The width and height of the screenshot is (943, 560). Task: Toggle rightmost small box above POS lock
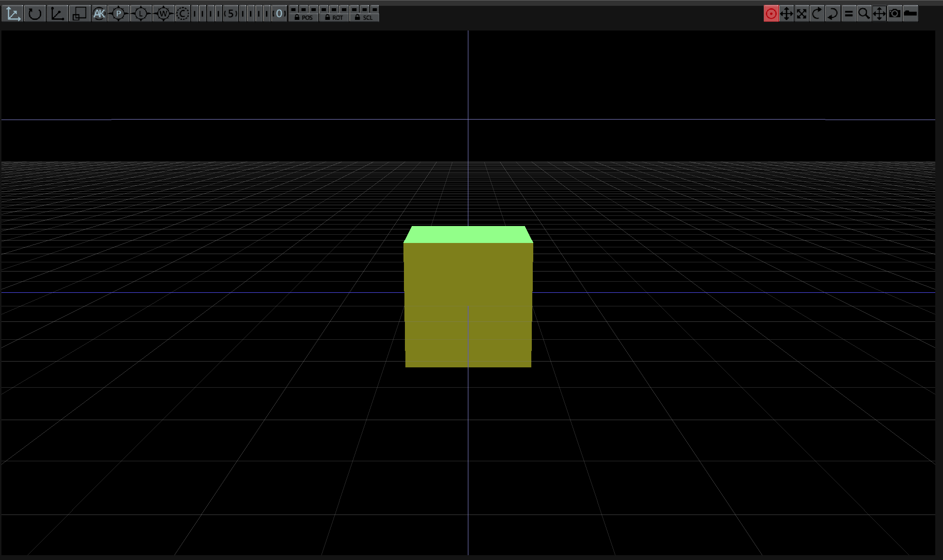(x=313, y=9)
